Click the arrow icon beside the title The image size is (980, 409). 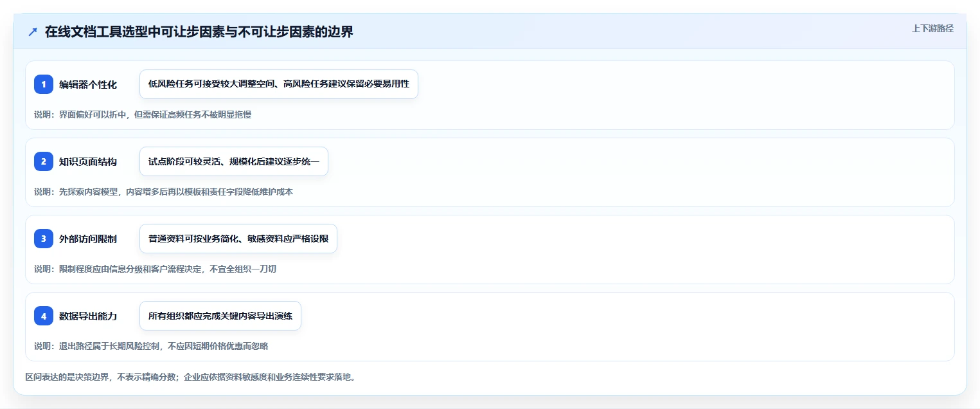click(x=33, y=32)
